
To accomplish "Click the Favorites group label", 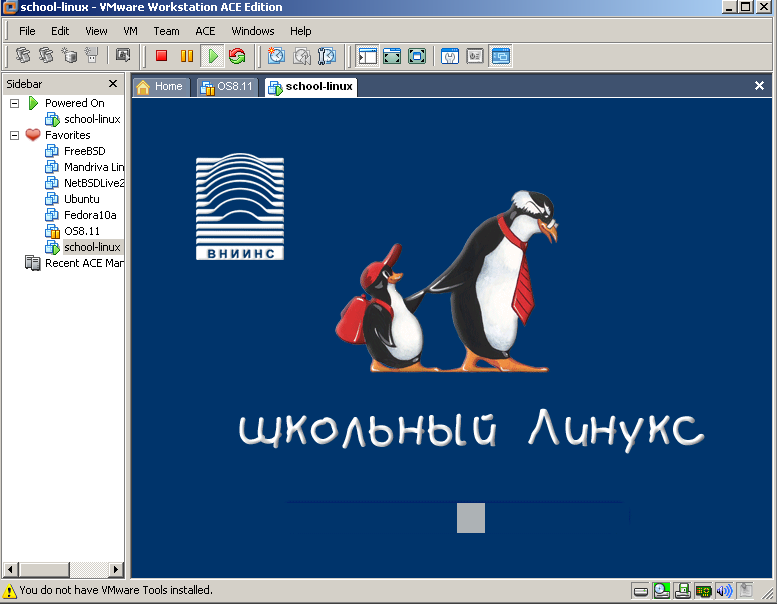I will [68, 135].
